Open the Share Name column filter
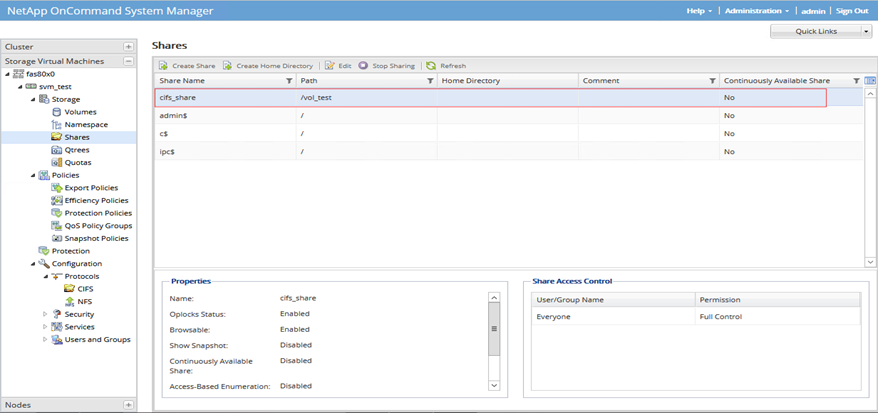Viewport: 878px width, 413px height. pyautogui.click(x=289, y=81)
